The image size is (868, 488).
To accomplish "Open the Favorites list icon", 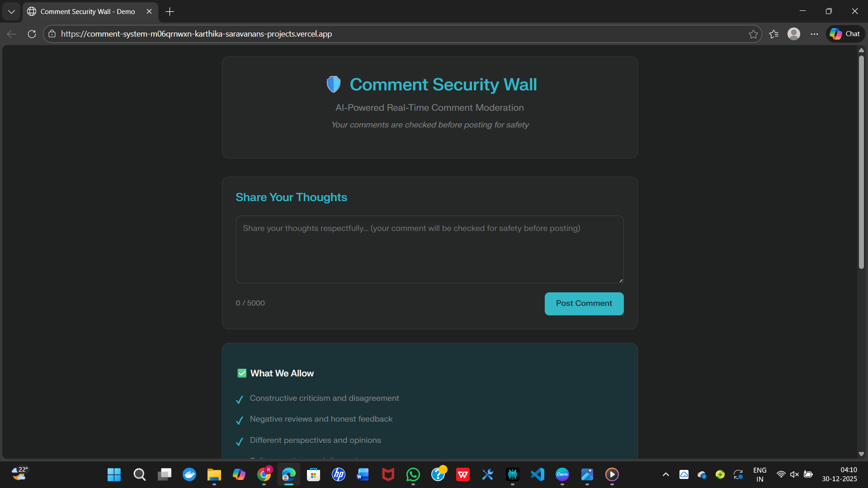I will [x=774, y=34].
